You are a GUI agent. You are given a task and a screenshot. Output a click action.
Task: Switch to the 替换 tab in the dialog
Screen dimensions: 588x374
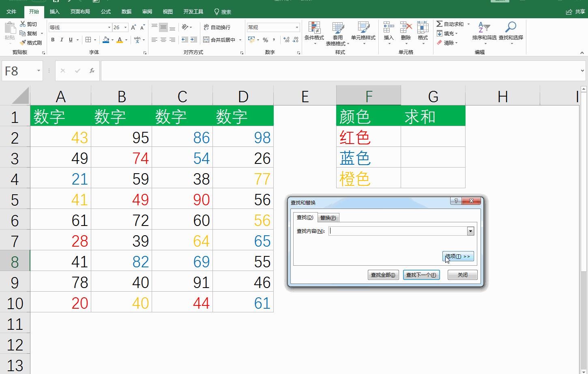tap(328, 217)
